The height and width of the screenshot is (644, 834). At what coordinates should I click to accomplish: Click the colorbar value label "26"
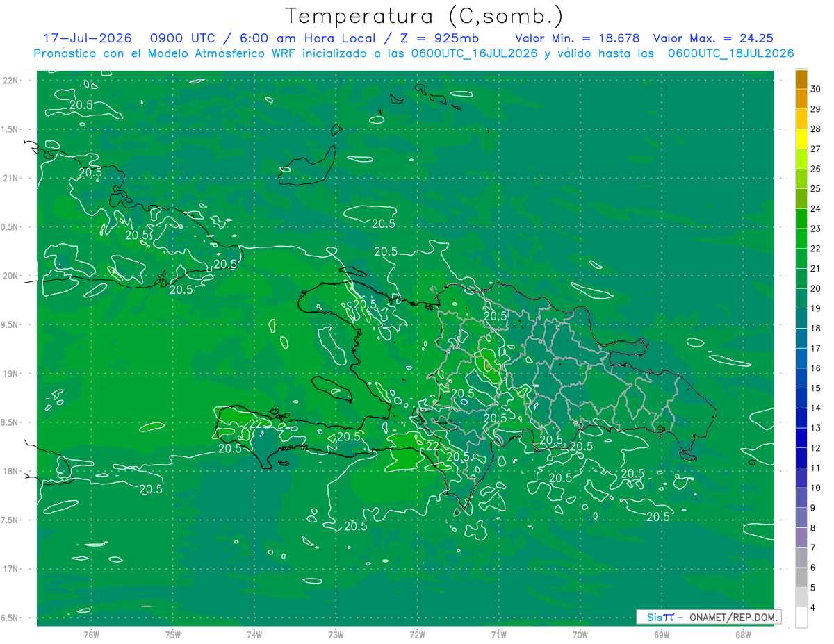tap(815, 169)
